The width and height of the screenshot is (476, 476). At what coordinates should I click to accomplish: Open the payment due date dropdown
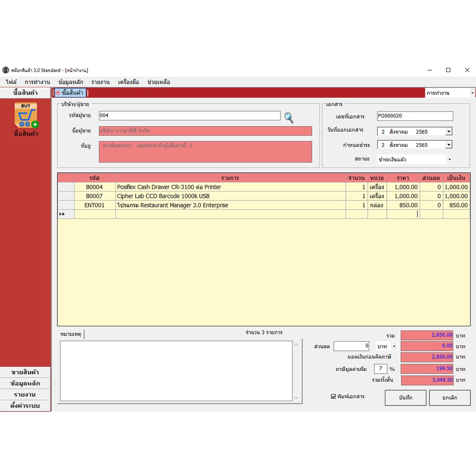click(x=449, y=145)
